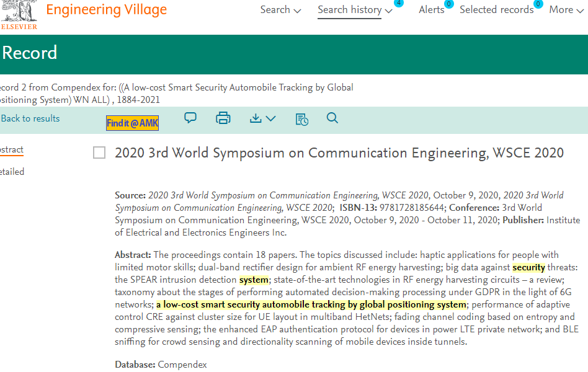This screenshot has height=372, width=588.
Task: Open the WSCE 2020 symposium record title
Action: (339, 153)
